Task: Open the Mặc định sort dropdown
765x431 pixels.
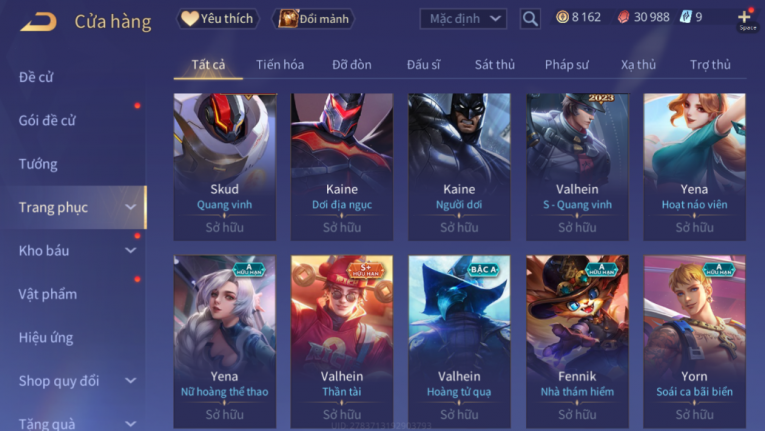Action: (463, 19)
